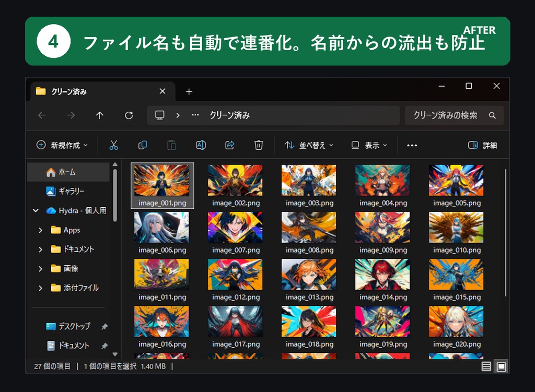
Task: Open ギャラリー in the sidebar
Action: (68, 191)
